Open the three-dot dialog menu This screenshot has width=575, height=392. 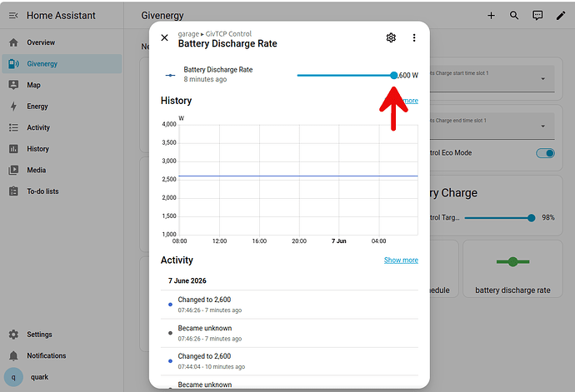[x=414, y=37]
